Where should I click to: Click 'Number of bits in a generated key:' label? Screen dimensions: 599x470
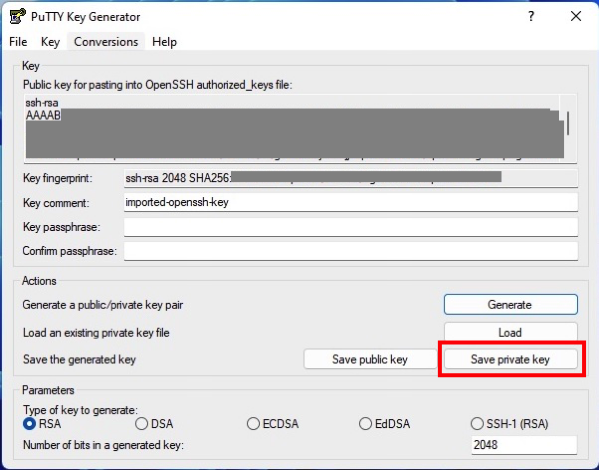(x=103, y=445)
